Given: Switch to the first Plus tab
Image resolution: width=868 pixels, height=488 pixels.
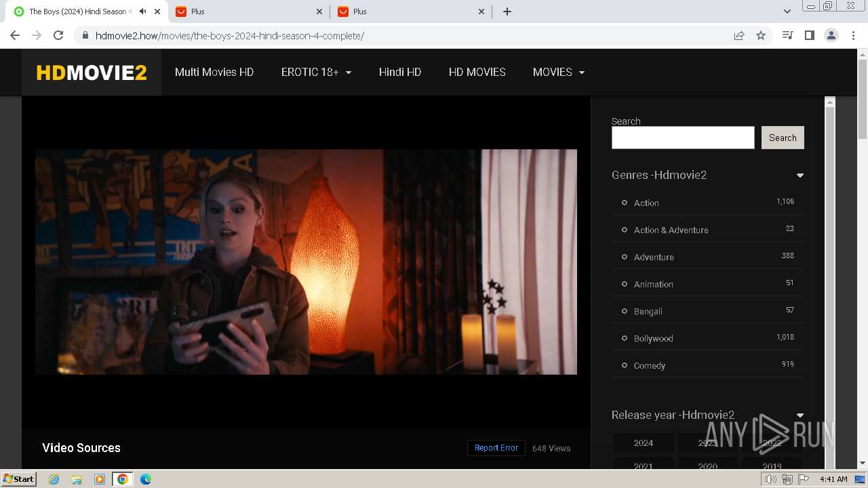Looking at the screenshot, I should (x=248, y=12).
